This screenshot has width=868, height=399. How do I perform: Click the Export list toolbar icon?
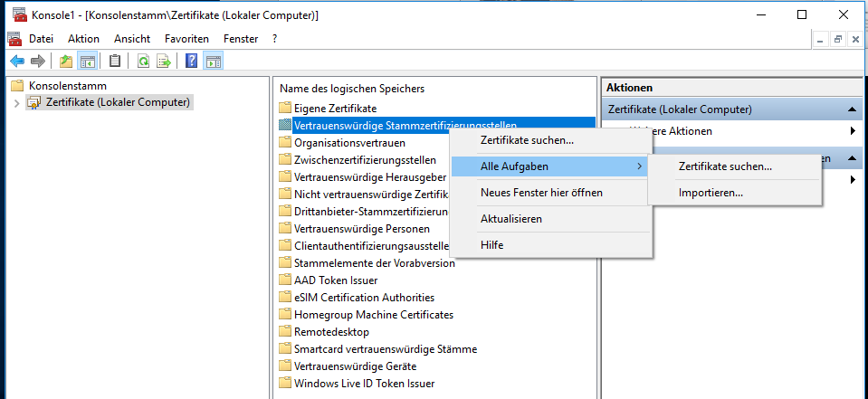point(164,62)
